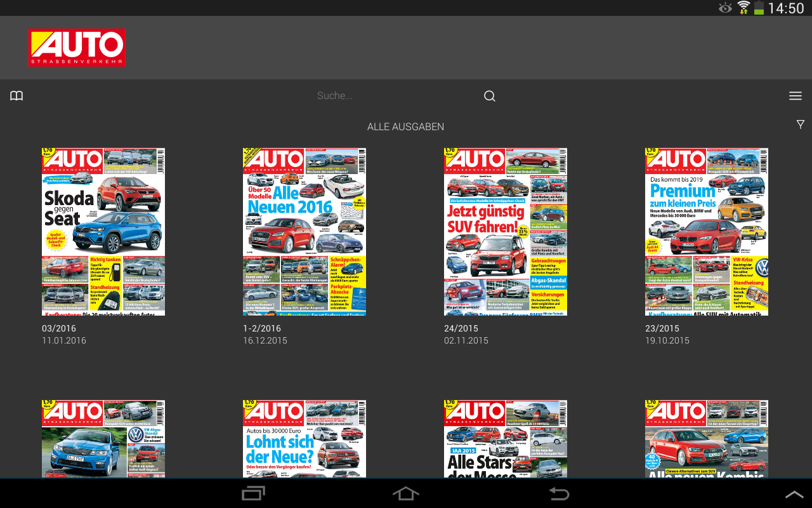Open the 23/2015 Premium zum kleinen Preis cover
Screen dimensions: 812x508
707,232
